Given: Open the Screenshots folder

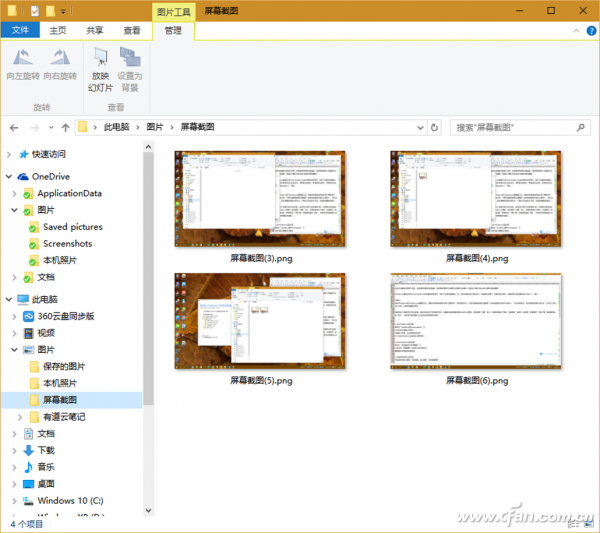Looking at the screenshot, I should coord(67,244).
